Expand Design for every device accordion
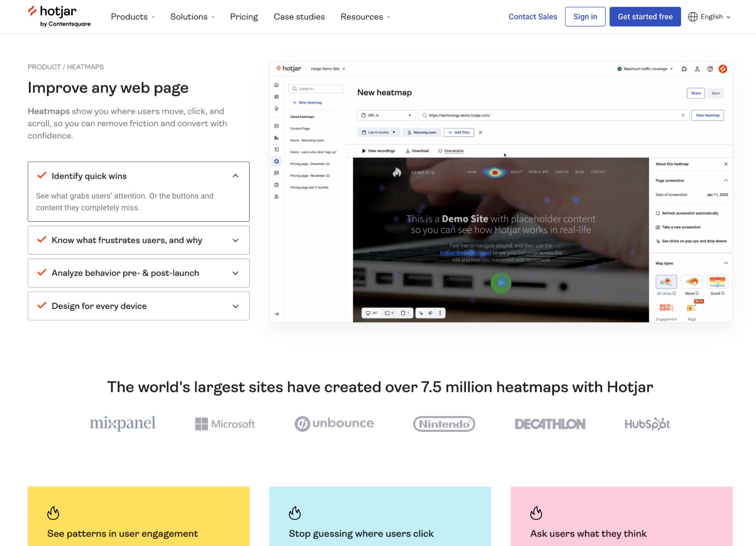 point(138,306)
